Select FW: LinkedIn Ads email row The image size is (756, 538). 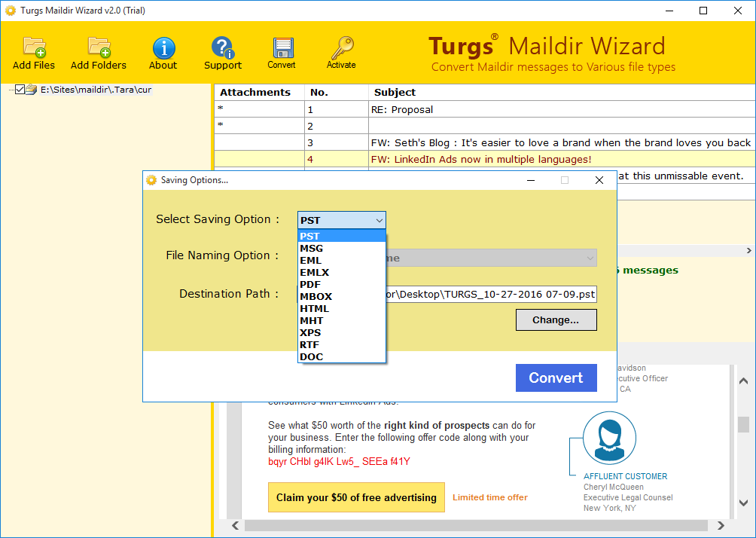[485, 159]
